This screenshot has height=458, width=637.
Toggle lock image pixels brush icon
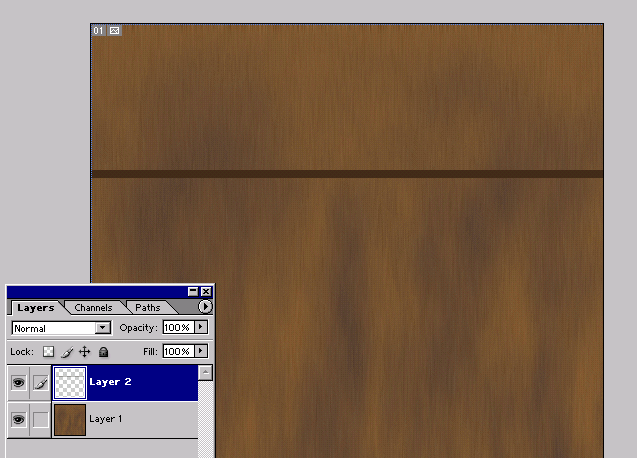(x=67, y=352)
